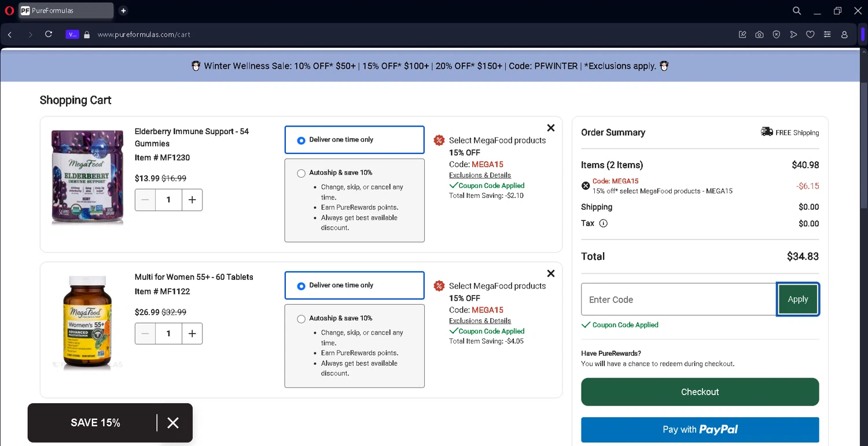Click the Items (2 Items) summary row

[x=700, y=165]
